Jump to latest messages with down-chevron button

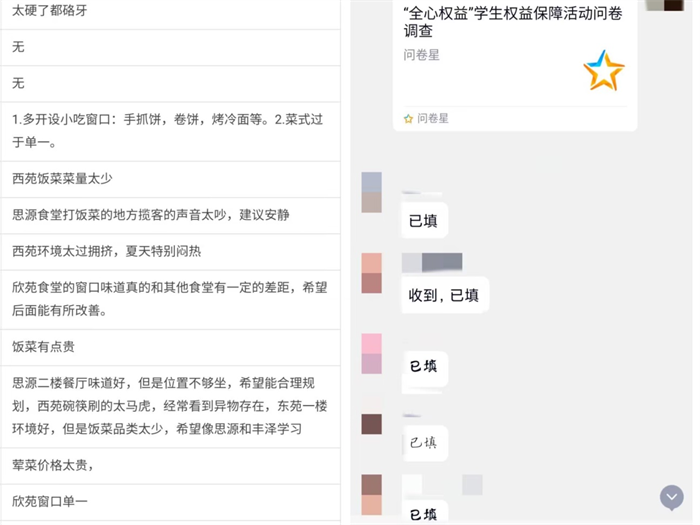point(671,497)
